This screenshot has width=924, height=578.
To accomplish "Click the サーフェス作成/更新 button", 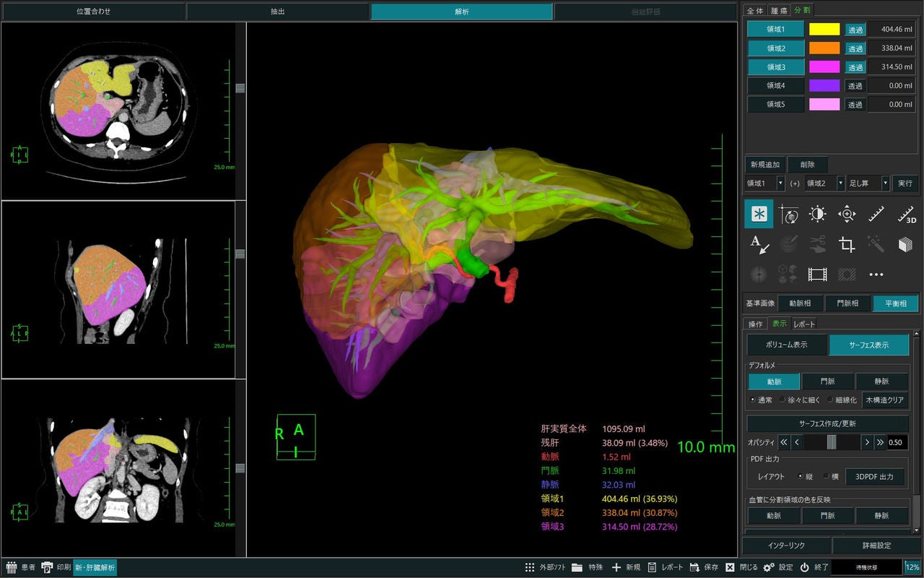I will [x=827, y=423].
